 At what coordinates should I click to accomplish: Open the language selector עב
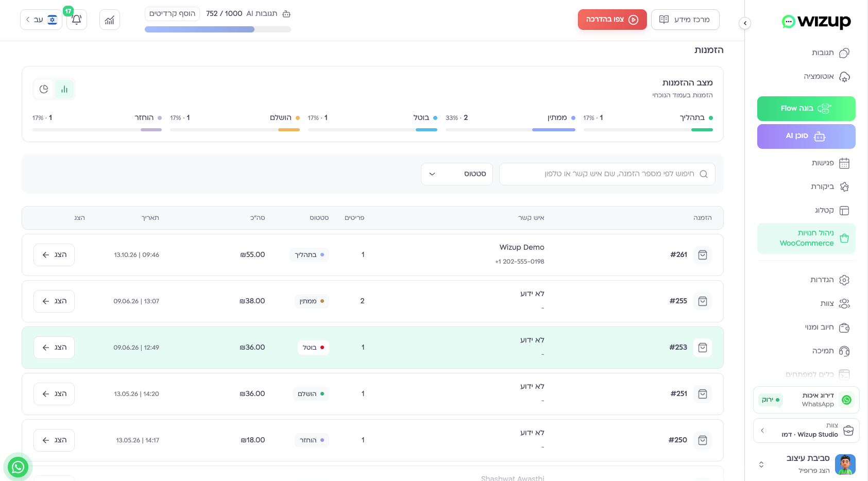click(x=41, y=20)
